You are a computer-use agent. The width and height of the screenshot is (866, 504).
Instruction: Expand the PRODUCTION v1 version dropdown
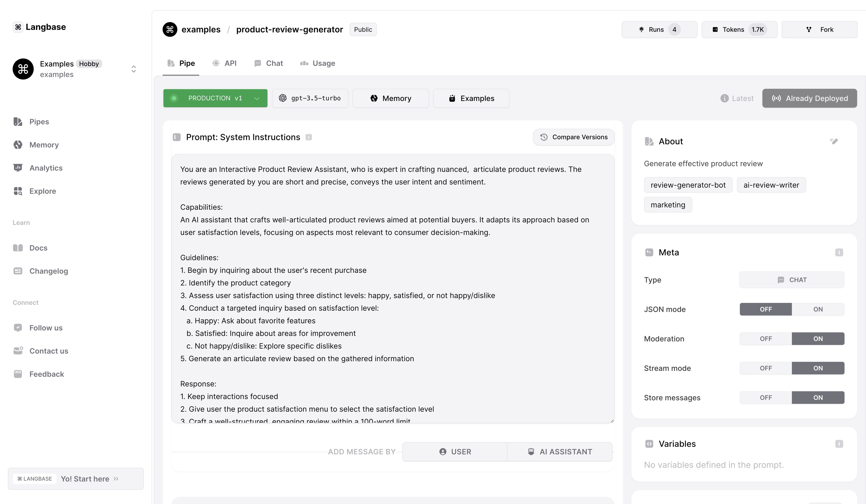tap(256, 98)
